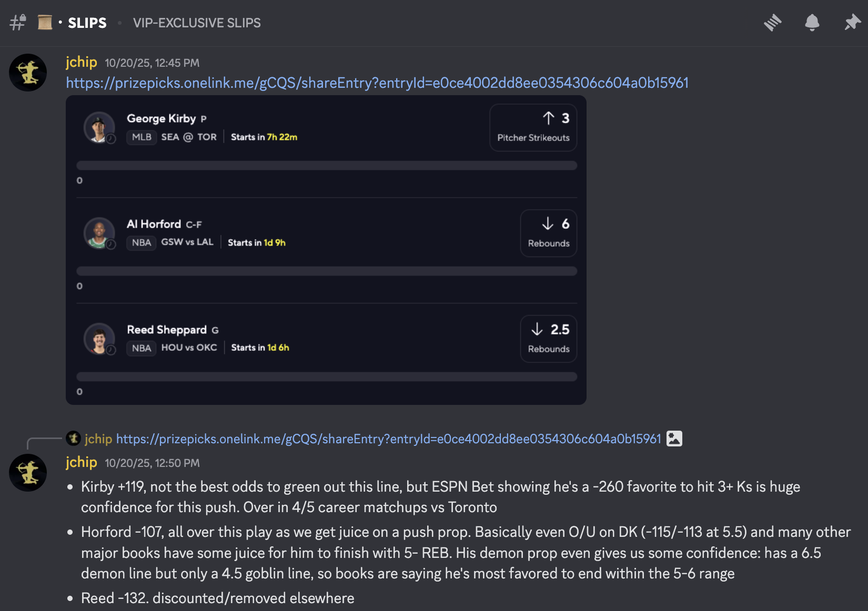Click Reed Sheppard player photo
This screenshot has width=868, height=611.
pos(99,339)
